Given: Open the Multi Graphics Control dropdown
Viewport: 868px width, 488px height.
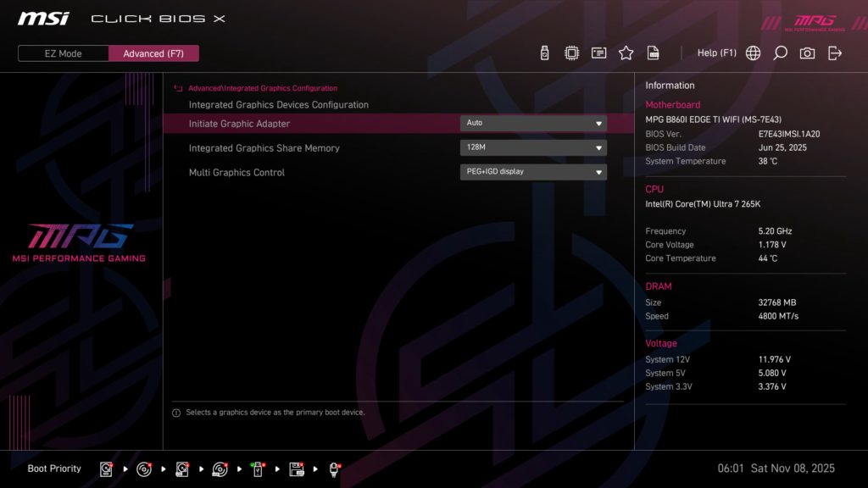Looking at the screenshot, I should 532,172.
